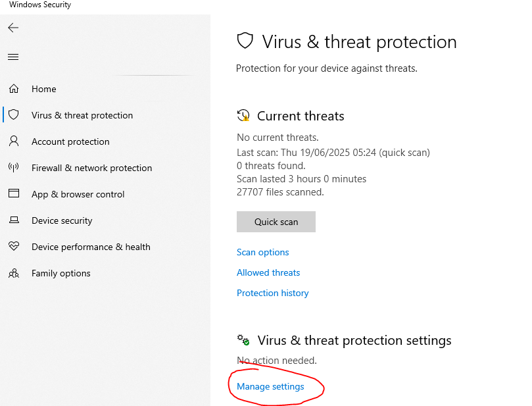Click the Current threats clock icon

point(243,116)
